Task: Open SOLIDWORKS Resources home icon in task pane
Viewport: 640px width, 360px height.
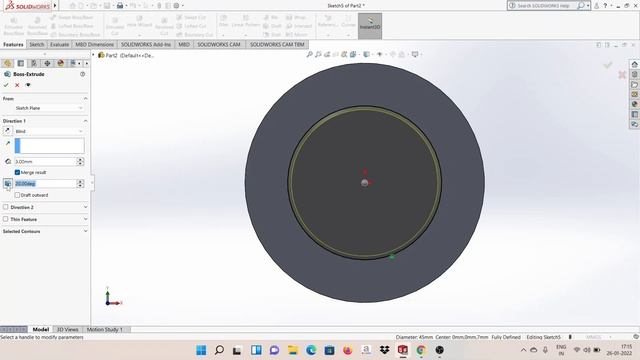Action: point(634,64)
